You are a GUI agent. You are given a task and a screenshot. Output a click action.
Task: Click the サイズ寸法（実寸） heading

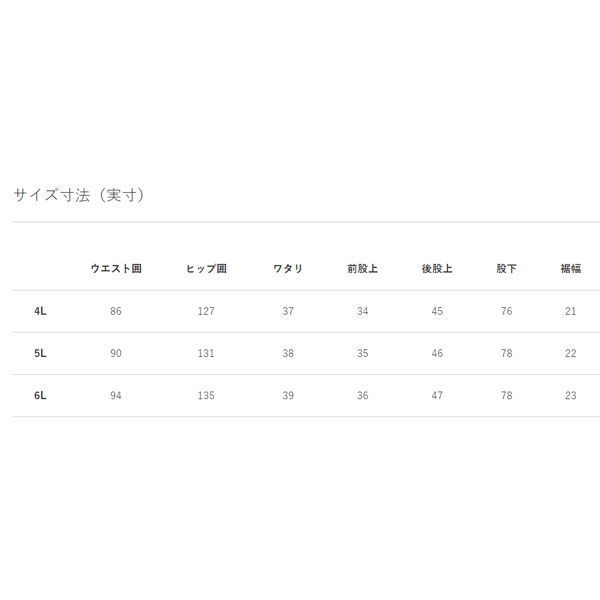pyautogui.click(x=80, y=195)
